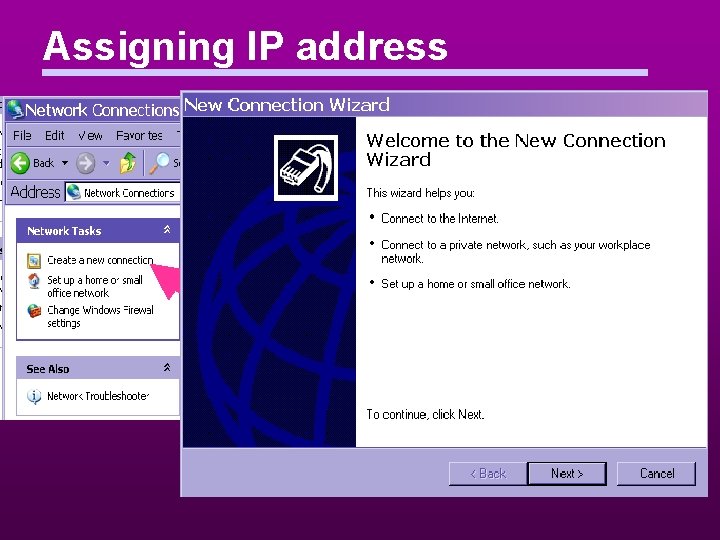
Task: Click Set up a home or small office network link
Action: click(95, 287)
